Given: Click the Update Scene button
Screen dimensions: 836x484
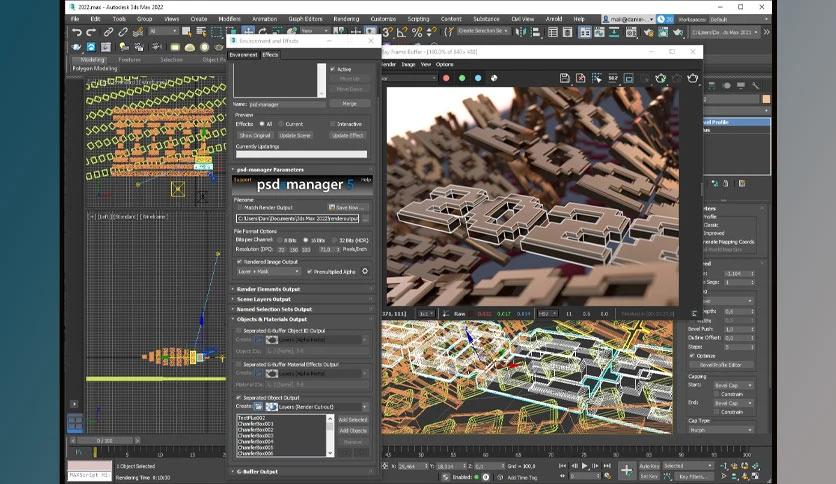Looking at the screenshot, I should click(295, 135).
